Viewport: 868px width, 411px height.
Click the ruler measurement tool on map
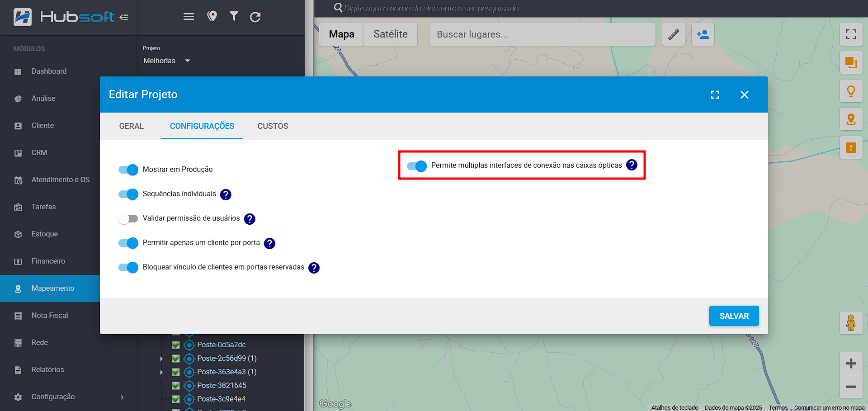point(674,34)
